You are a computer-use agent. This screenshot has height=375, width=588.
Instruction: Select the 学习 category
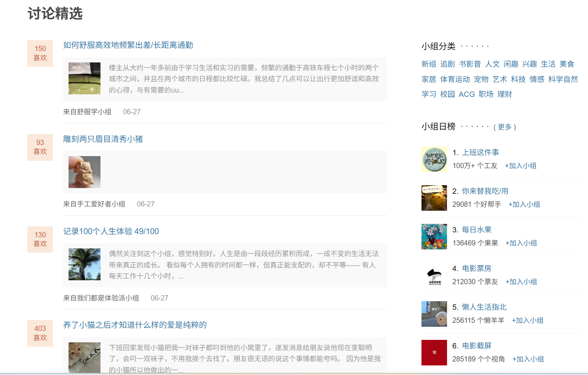coord(429,94)
